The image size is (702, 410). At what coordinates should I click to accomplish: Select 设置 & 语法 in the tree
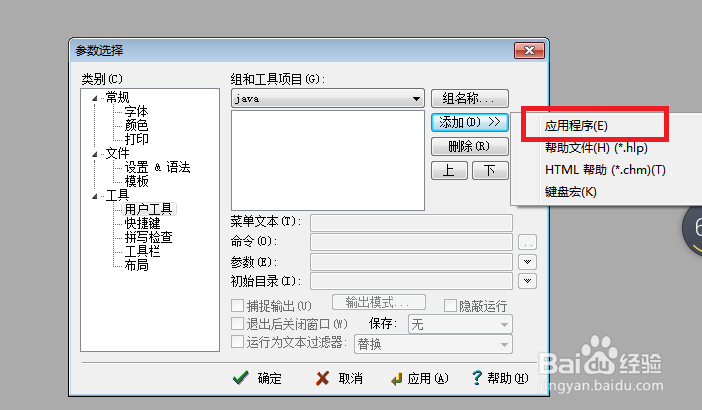coord(157,167)
